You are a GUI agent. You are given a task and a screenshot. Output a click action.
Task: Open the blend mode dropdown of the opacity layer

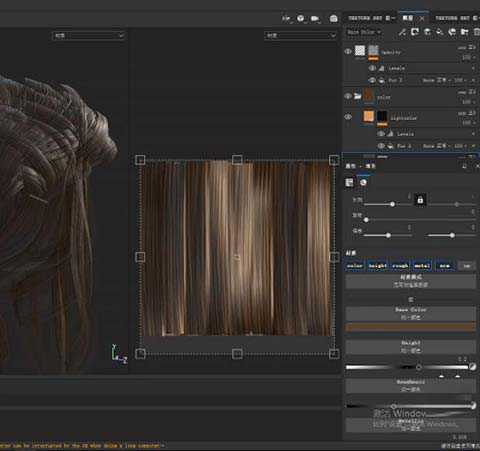[x=467, y=47]
